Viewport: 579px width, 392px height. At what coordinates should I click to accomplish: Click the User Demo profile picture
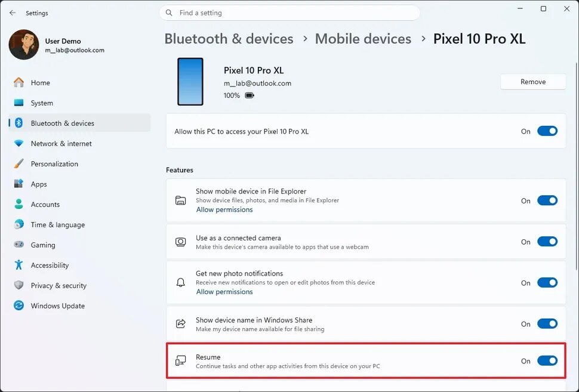(24, 45)
